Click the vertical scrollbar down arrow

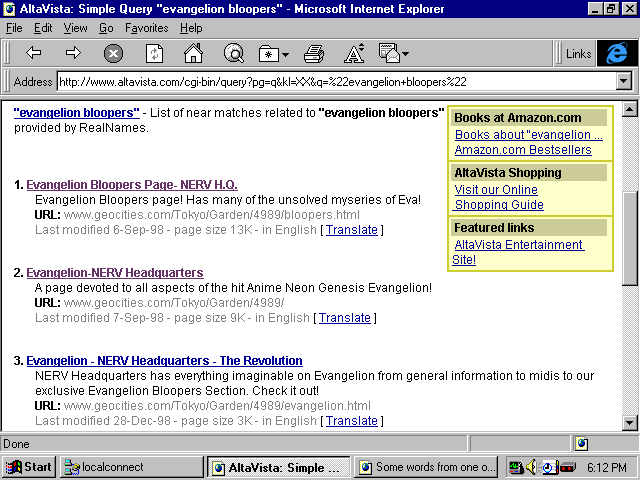coord(630,422)
